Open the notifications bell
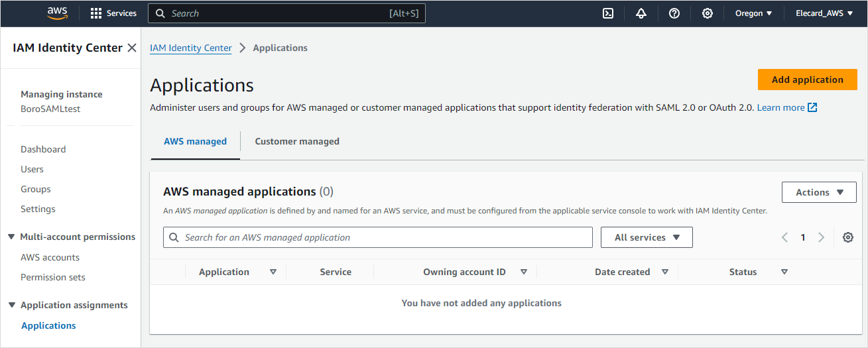This screenshot has width=868, height=348. 641,13
